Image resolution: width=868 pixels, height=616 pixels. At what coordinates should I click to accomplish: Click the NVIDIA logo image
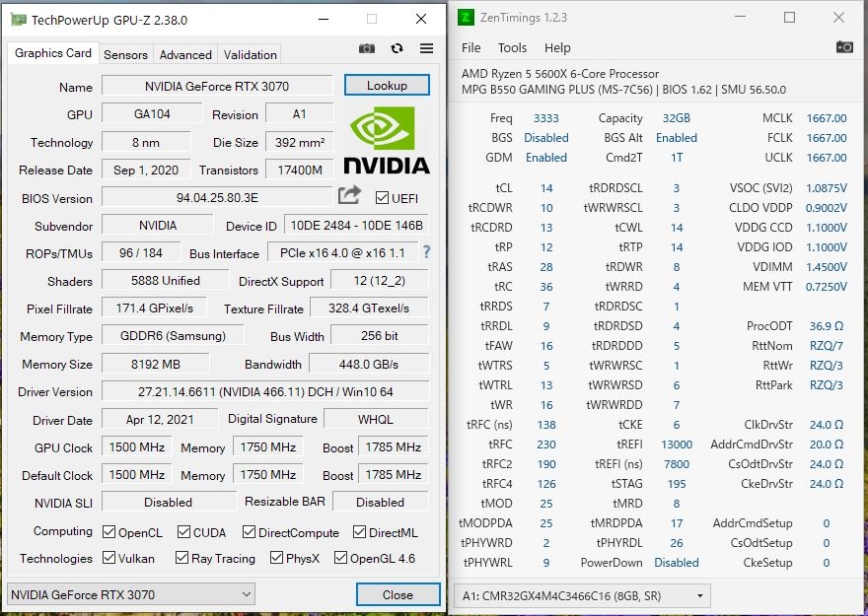[x=387, y=140]
